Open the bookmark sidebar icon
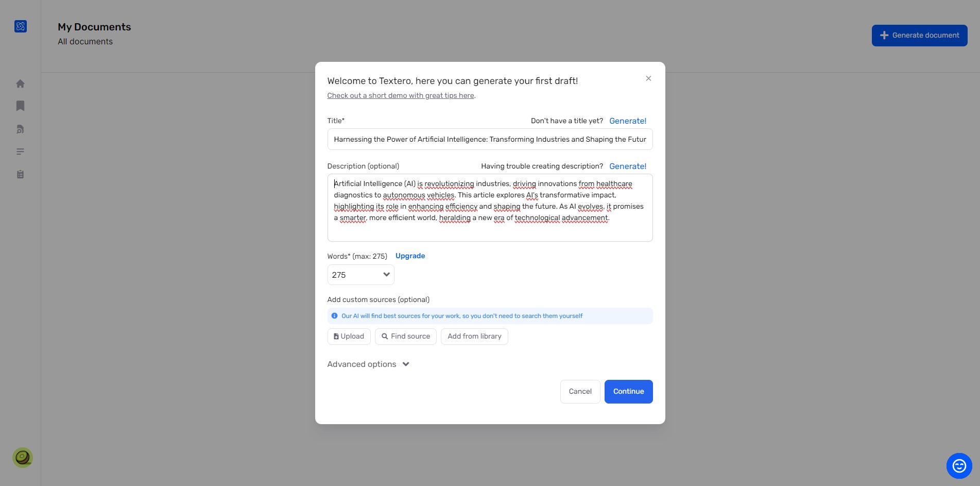Image resolution: width=980 pixels, height=486 pixels. point(21,106)
